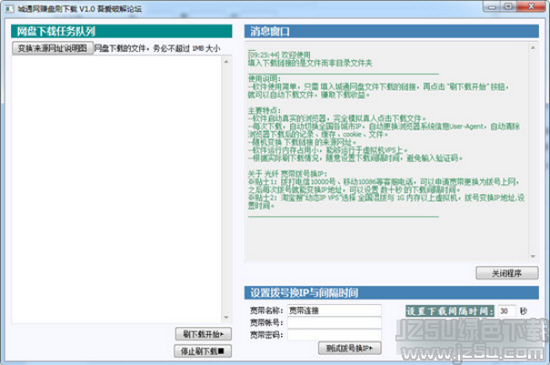Click the application icon in title bar
Viewport: 550px width, 365px height.
[x=9, y=8]
